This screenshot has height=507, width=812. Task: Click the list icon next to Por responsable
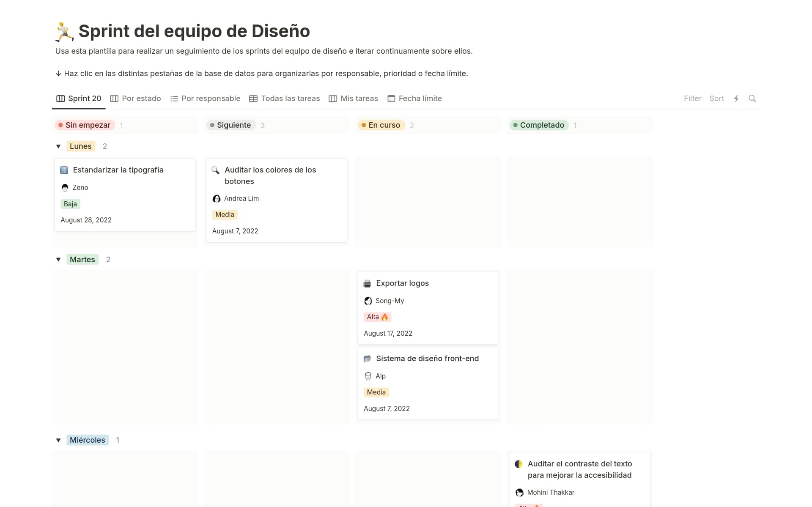point(174,98)
